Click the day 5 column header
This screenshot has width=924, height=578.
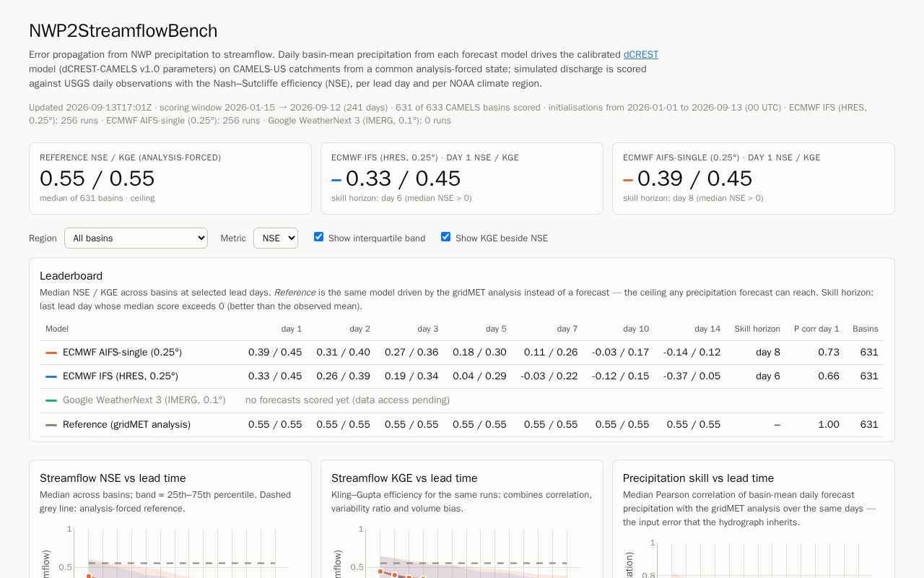pyautogui.click(x=496, y=329)
